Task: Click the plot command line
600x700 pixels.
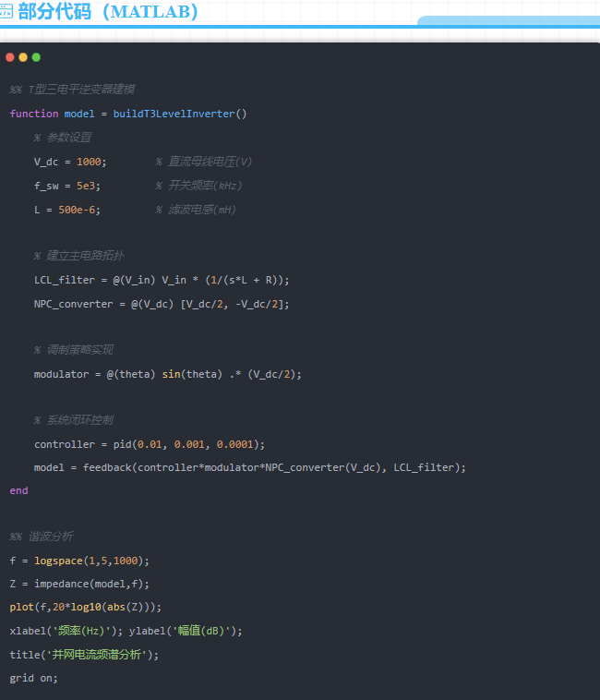Action: [x=85, y=607]
